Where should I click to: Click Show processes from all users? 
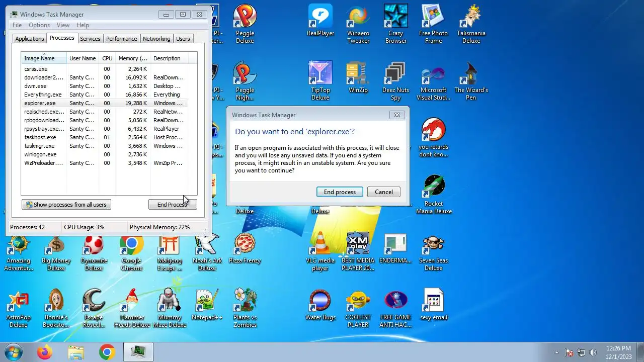coord(66,205)
